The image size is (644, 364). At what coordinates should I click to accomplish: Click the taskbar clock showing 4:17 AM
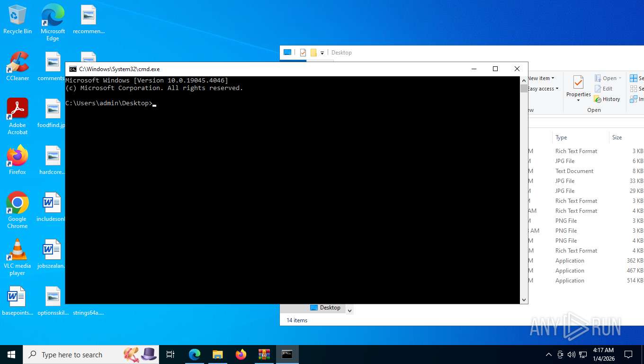pos(603,354)
